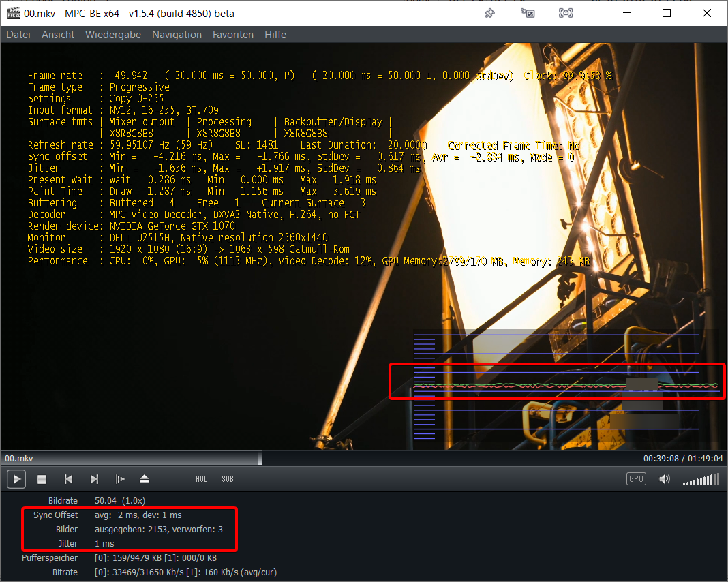Seek further along the playback timeline

click(x=449, y=458)
